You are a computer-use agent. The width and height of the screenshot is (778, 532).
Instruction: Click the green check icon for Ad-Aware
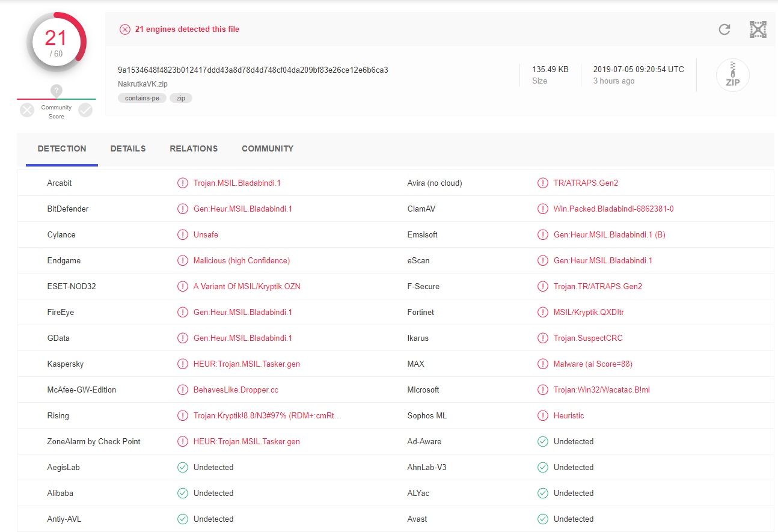543,441
